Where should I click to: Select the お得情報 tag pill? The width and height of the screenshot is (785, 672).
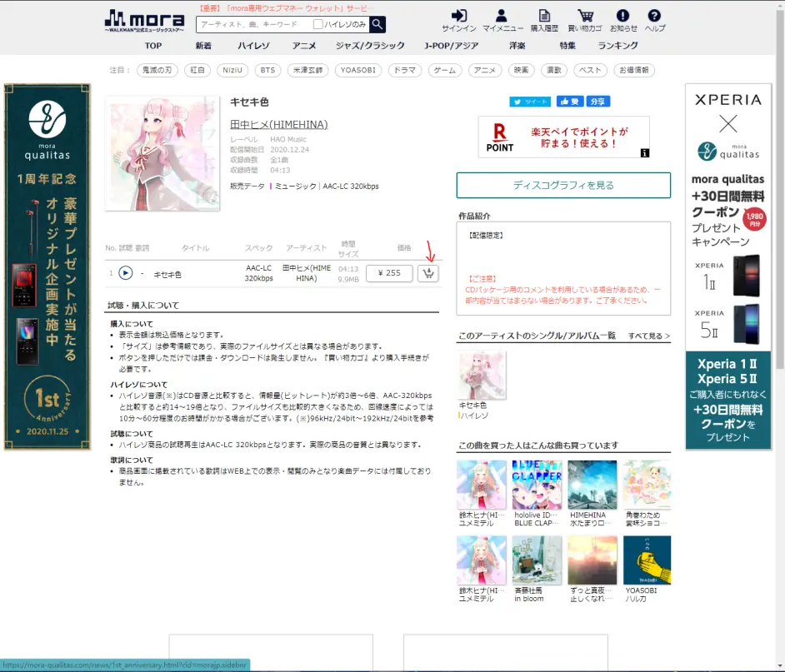634,70
